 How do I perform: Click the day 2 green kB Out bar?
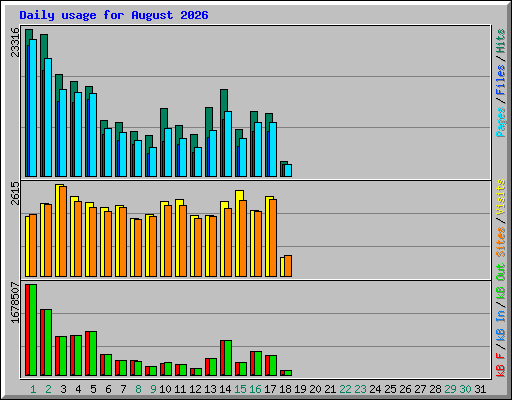pyautogui.click(x=48, y=342)
